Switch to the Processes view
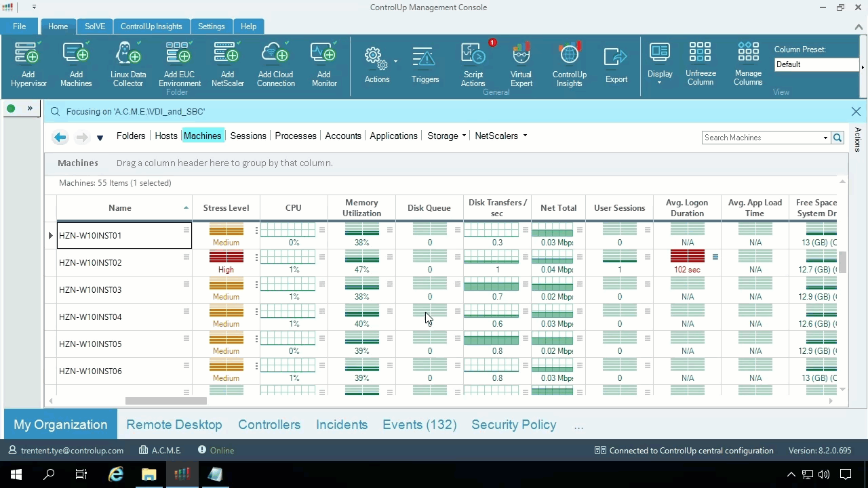This screenshot has width=868, height=488. 296,136
